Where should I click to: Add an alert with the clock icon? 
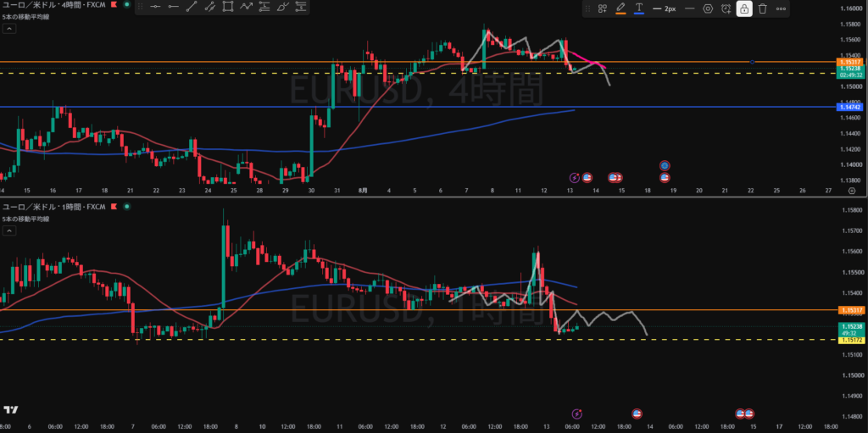[x=726, y=8]
